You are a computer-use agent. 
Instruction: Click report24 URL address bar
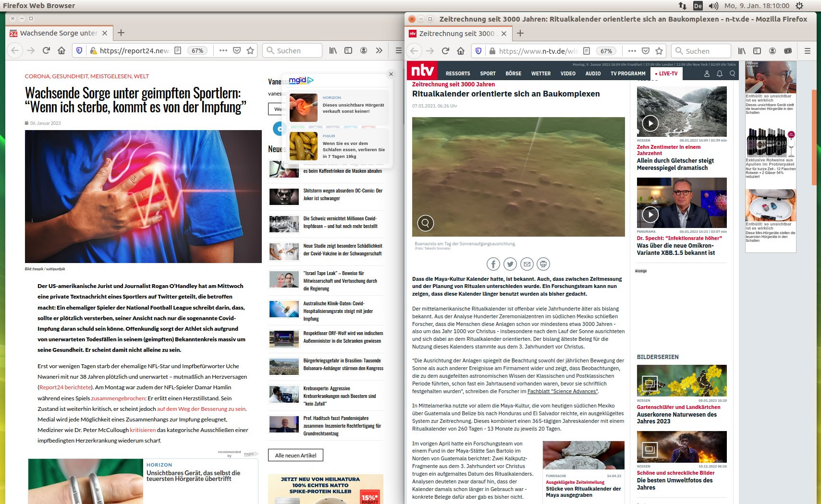pyautogui.click(x=135, y=50)
